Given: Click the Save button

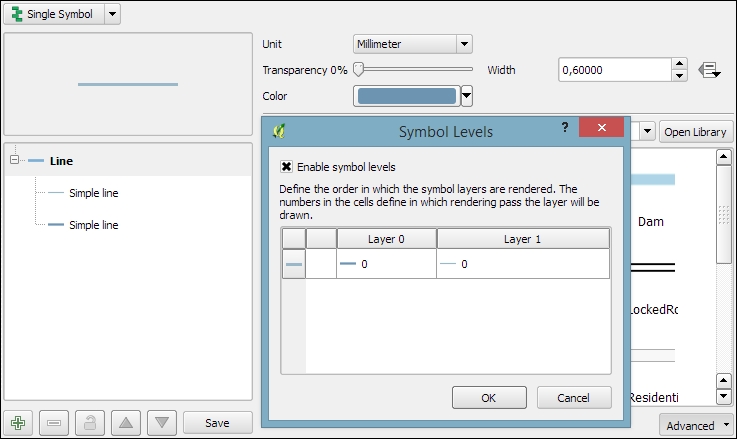Looking at the screenshot, I should [217, 423].
